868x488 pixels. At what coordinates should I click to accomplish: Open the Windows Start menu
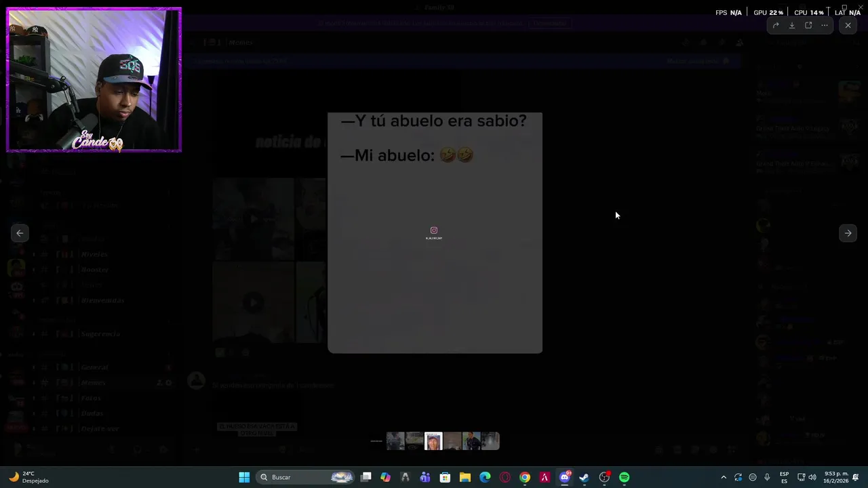click(244, 477)
